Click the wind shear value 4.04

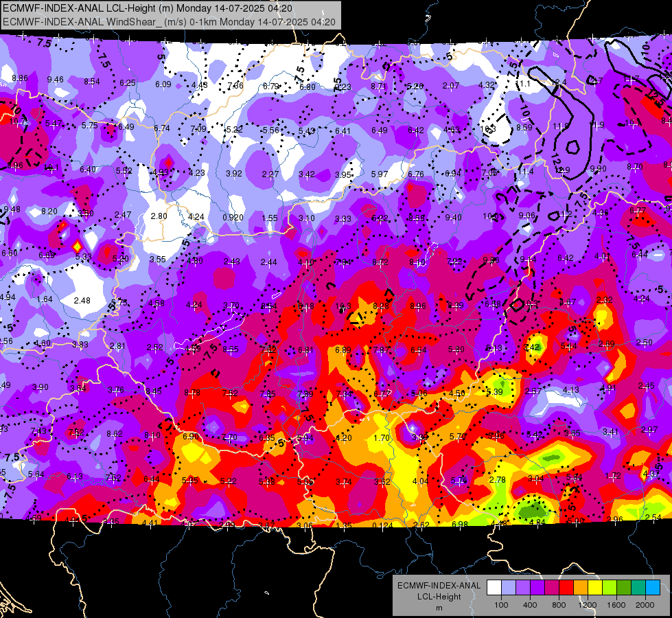point(420,481)
